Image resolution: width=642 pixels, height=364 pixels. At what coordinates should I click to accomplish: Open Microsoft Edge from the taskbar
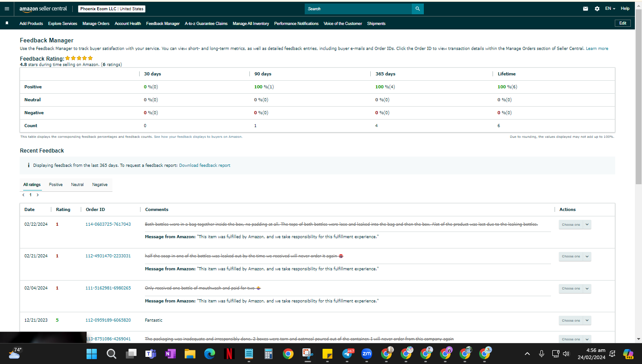(x=210, y=354)
